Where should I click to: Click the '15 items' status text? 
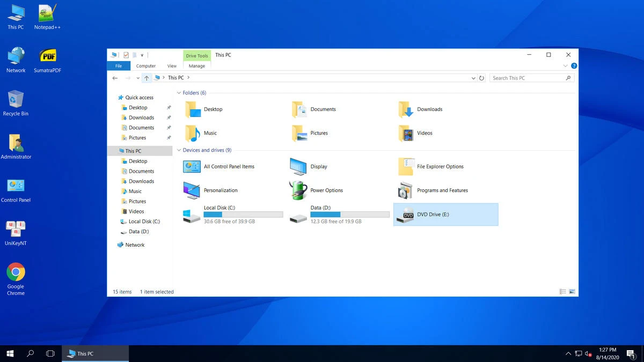tap(122, 292)
